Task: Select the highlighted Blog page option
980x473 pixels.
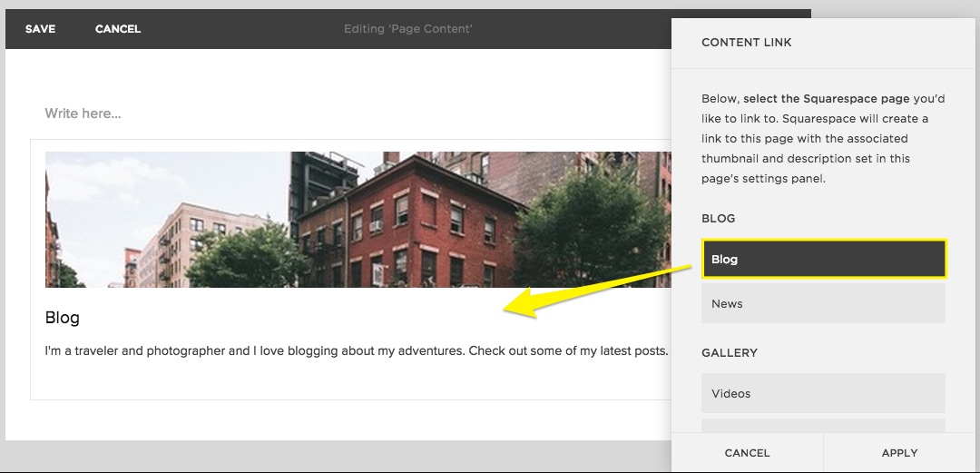Action: coord(823,259)
